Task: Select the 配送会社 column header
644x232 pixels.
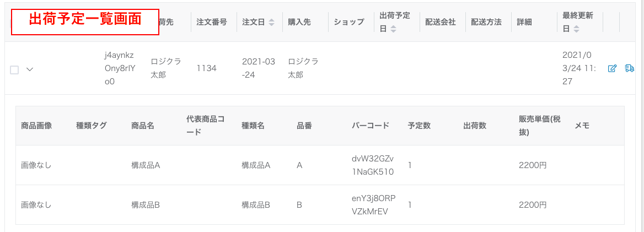Action: (x=441, y=22)
